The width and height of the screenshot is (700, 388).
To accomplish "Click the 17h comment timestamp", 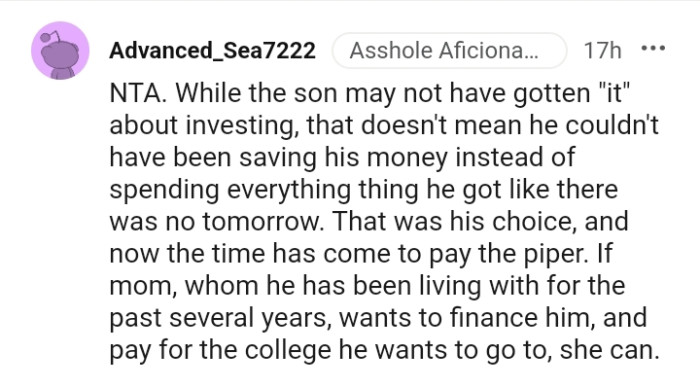I will tap(602, 50).
